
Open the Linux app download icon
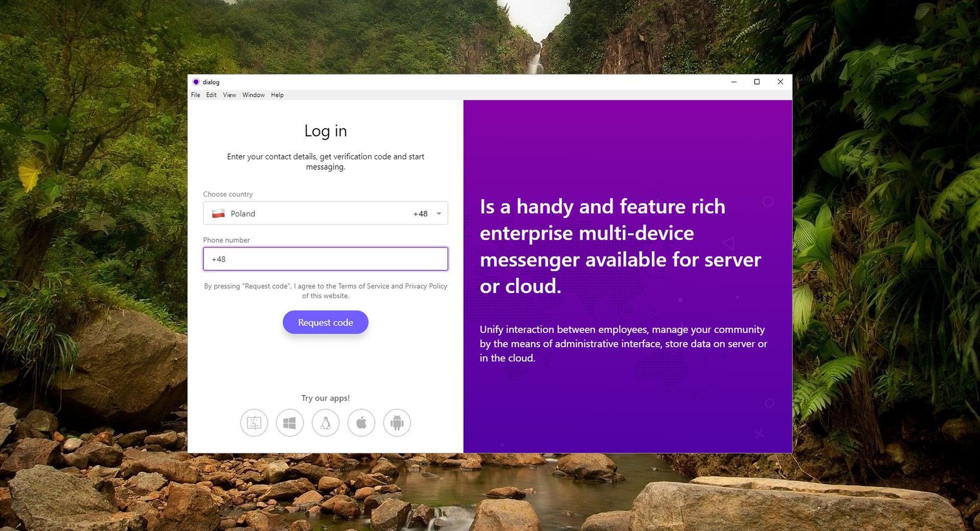(x=326, y=423)
